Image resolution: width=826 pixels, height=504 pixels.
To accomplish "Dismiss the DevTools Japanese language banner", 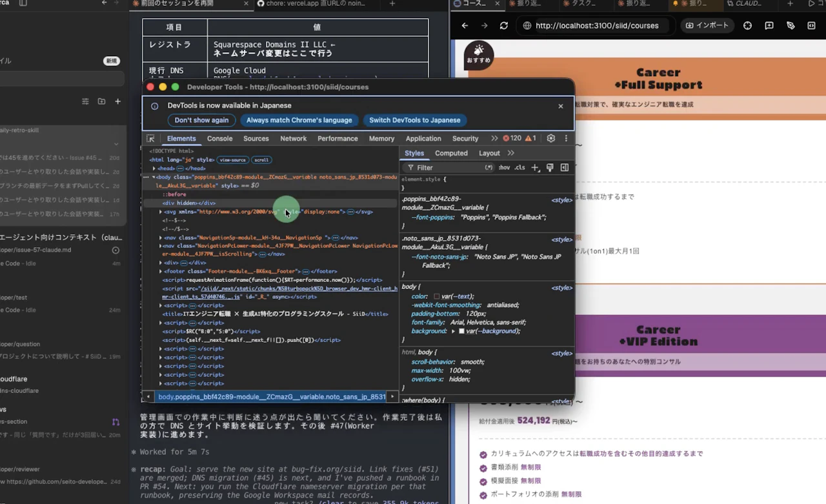I will click(561, 106).
